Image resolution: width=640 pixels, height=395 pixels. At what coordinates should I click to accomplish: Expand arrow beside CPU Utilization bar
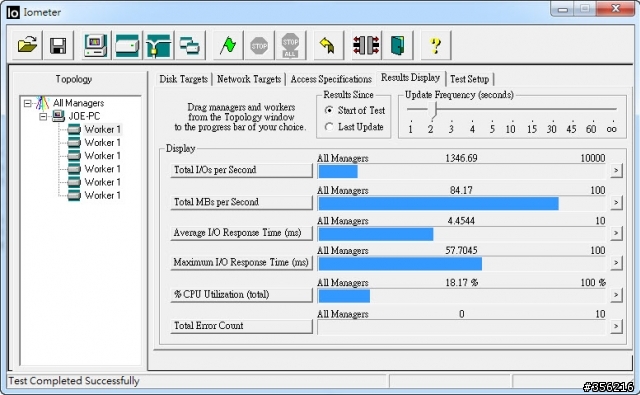point(616,295)
